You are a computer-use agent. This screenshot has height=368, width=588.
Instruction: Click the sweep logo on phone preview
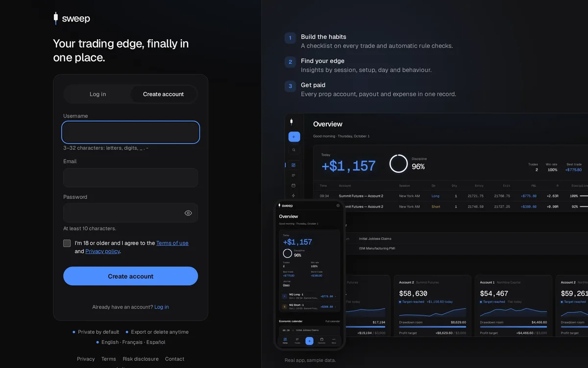tap(286, 206)
